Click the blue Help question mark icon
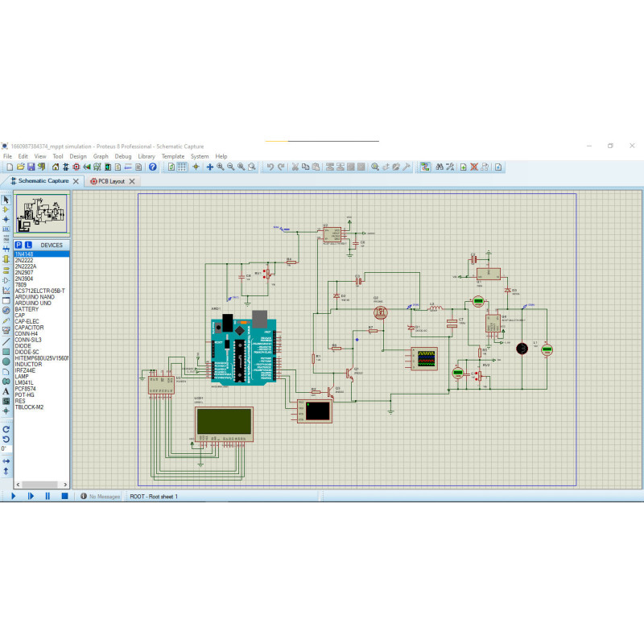The image size is (644, 644). pos(152,167)
